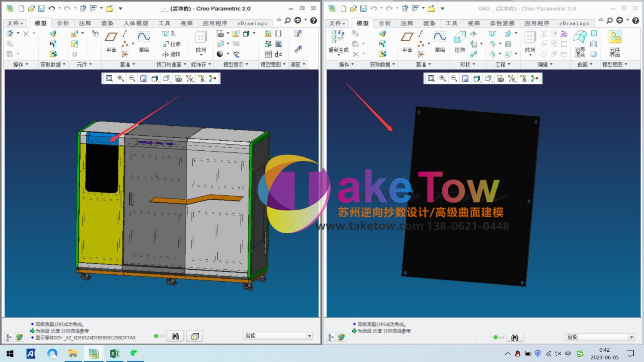This screenshot has width=644, height=362.
Task: Toggle spin center in left viewport toolbar
Action: [213, 79]
